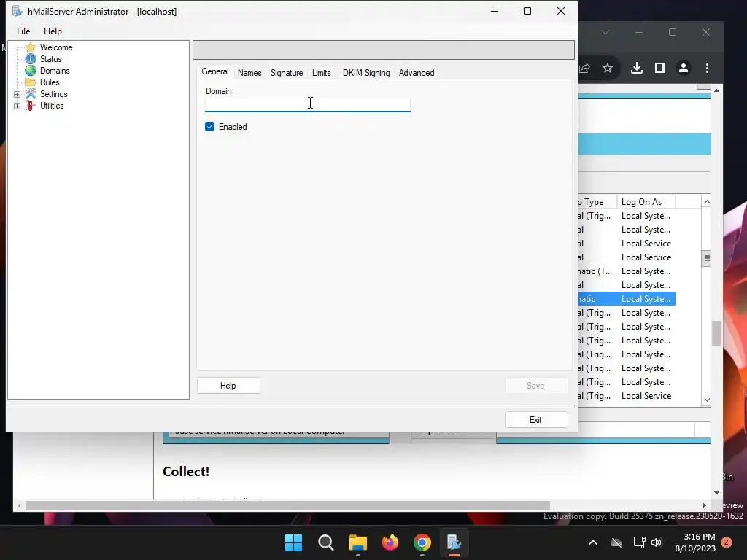Open the Windows Start menu
The height and width of the screenshot is (560, 747).
point(293,542)
